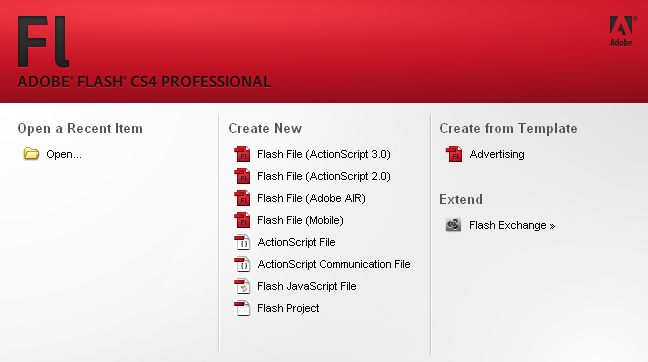The width and height of the screenshot is (648, 362).
Task: Create a new Flash File (ActionScript 2.0)
Action: pos(324,176)
